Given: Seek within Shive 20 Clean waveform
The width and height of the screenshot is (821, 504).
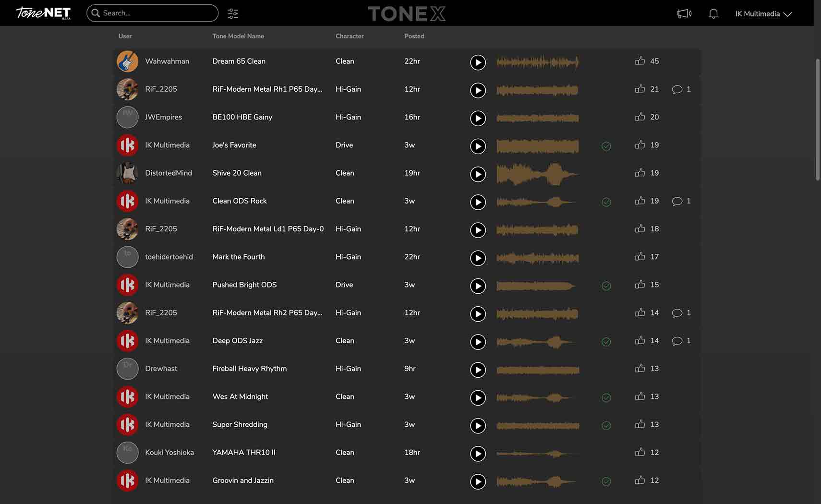Looking at the screenshot, I should point(538,174).
